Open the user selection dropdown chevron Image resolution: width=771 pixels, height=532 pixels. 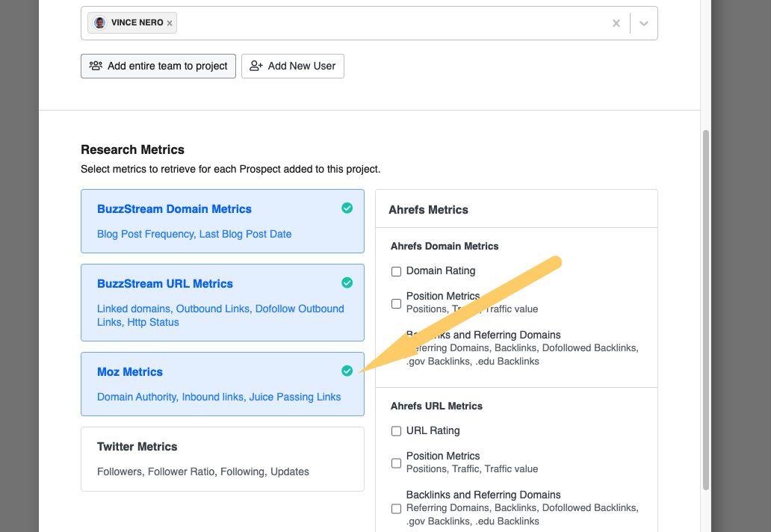pos(644,23)
